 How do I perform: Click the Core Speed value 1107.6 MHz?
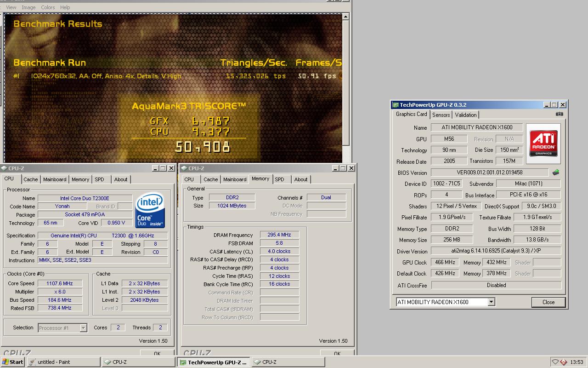60,283
